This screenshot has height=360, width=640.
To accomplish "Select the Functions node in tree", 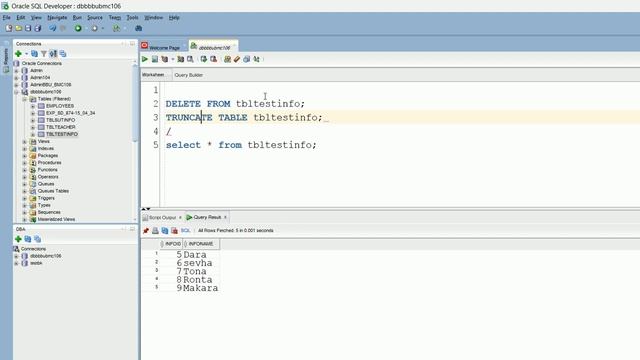I will pos(48,170).
